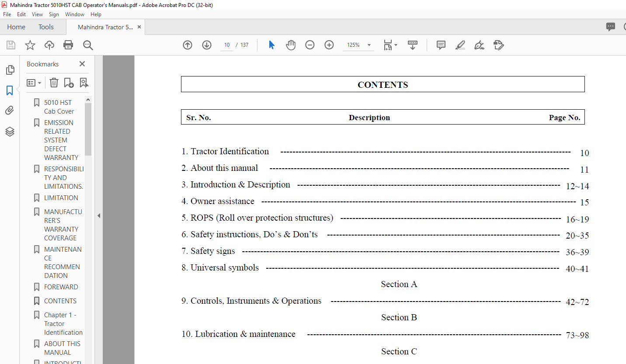Viewport: 626px width, 364px height.
Task: Open the LIMITATION bookmark
Action: tap(61, 198)
